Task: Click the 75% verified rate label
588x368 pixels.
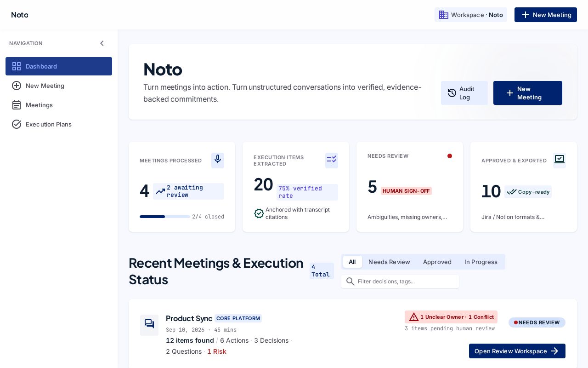Action: click(307, 192)
